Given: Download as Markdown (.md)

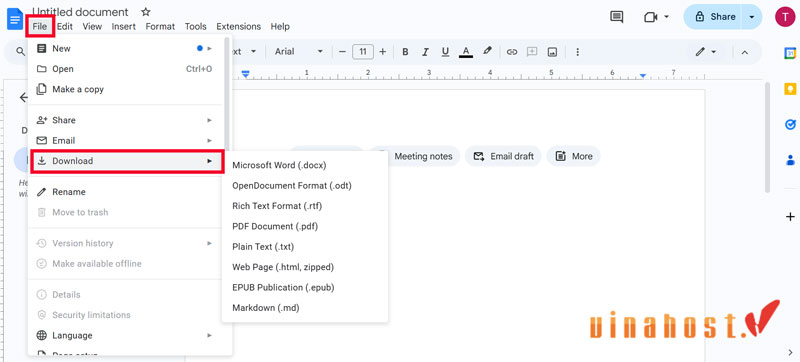Looking at the screenshot, I should [x=305, y=308].
